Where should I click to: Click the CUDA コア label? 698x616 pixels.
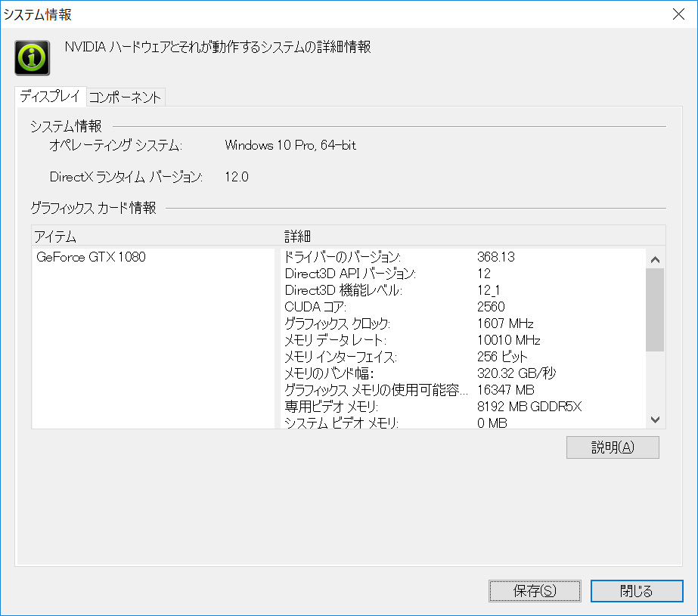pyautogui.click(x=315, y=307)
